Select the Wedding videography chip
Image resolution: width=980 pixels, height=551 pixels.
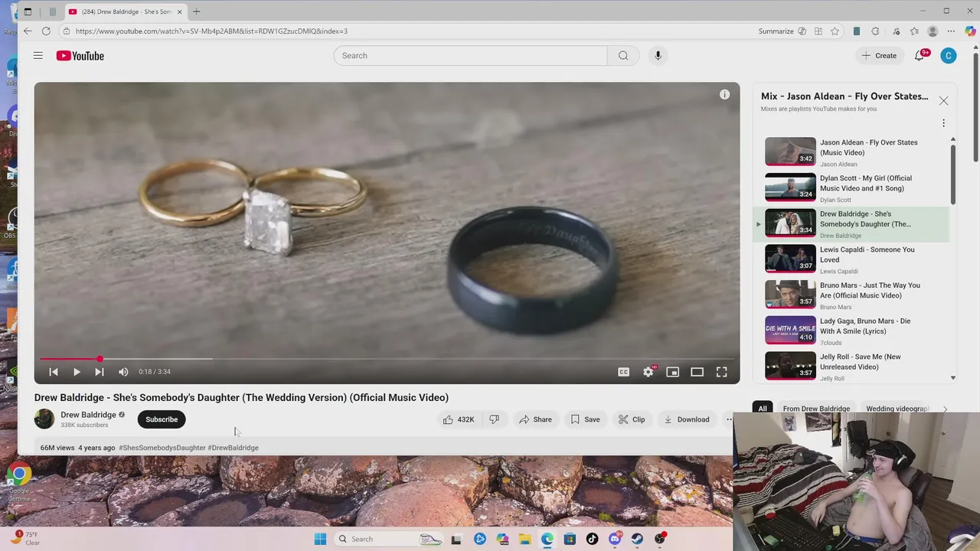click(x=897, y=409)
